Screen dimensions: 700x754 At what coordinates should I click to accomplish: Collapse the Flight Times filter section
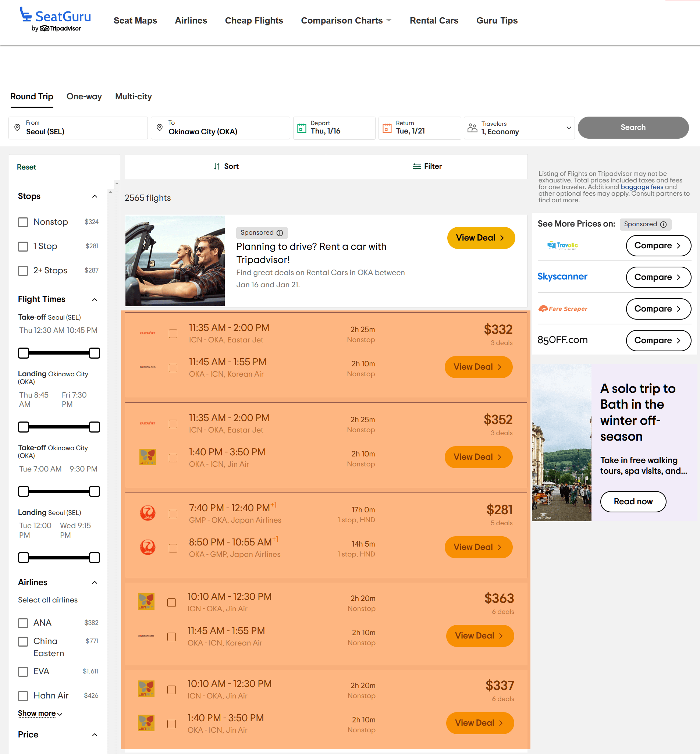click(95, 299)
